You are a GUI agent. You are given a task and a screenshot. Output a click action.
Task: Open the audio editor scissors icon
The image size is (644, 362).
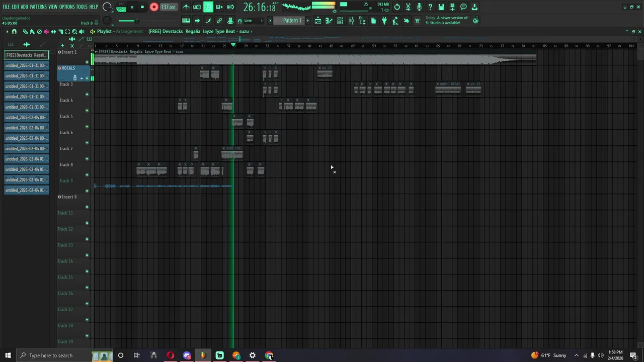click(x=408, y=7)
